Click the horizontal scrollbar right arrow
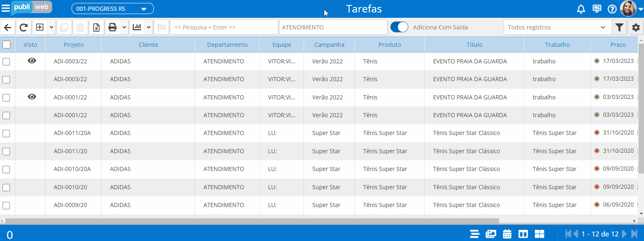The width and height of the screenshot is (644, 241). (x=635, y=221)
